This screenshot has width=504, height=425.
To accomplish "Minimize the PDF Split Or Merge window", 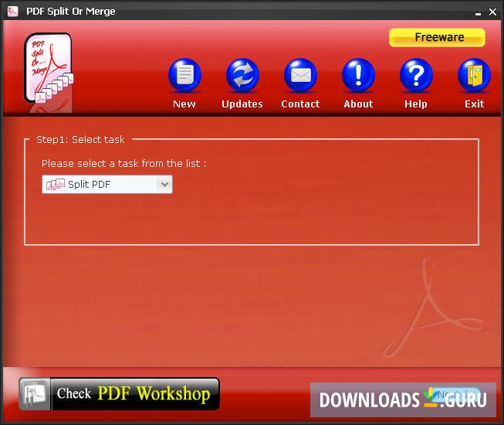I will click(478, 13).
